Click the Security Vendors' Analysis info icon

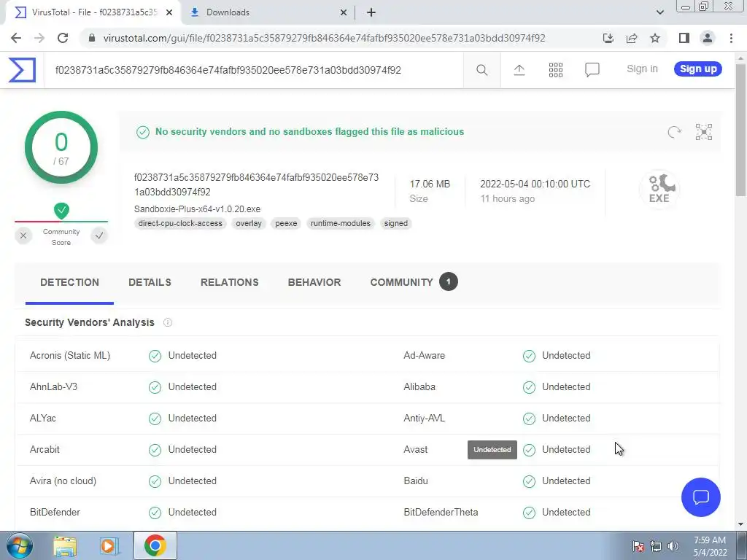[168, 322]
